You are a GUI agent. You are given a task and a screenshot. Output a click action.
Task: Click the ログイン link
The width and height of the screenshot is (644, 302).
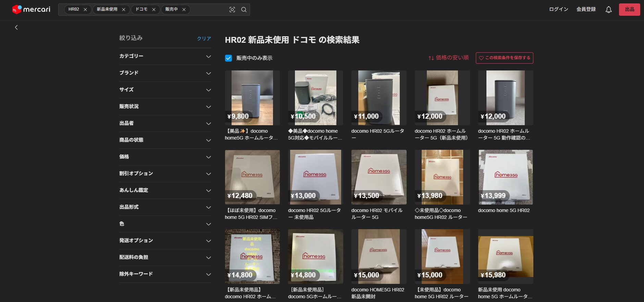(x=558, y=9)
